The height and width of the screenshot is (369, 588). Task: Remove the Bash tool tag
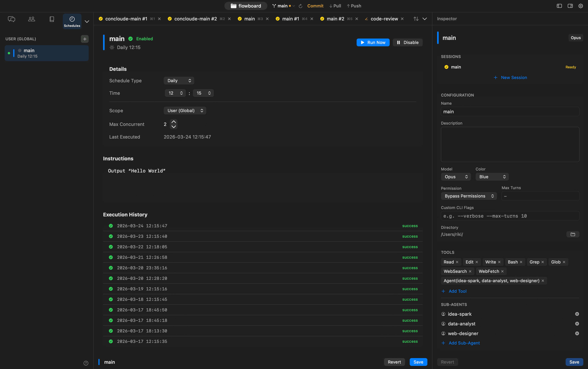point(521,262)
